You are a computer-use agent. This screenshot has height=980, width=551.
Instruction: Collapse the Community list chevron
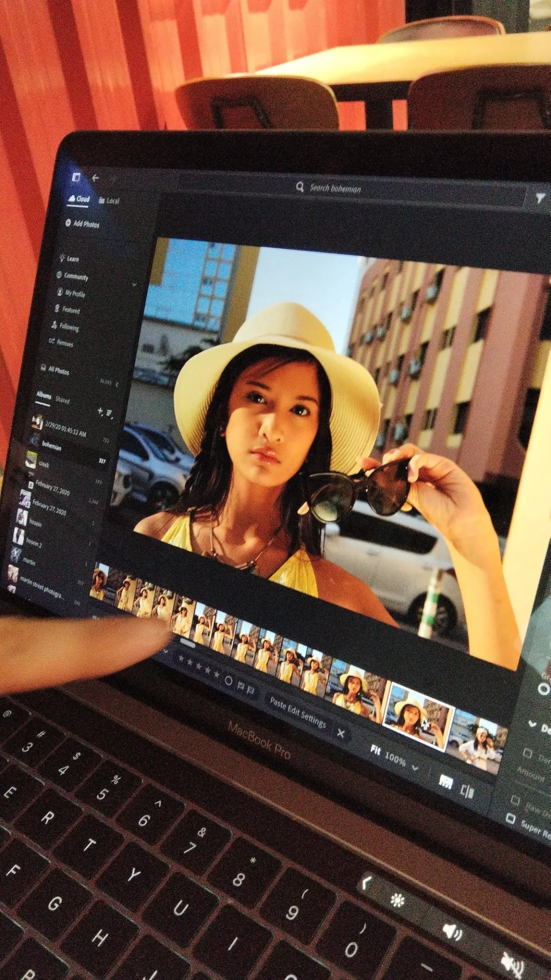(134, 284)
